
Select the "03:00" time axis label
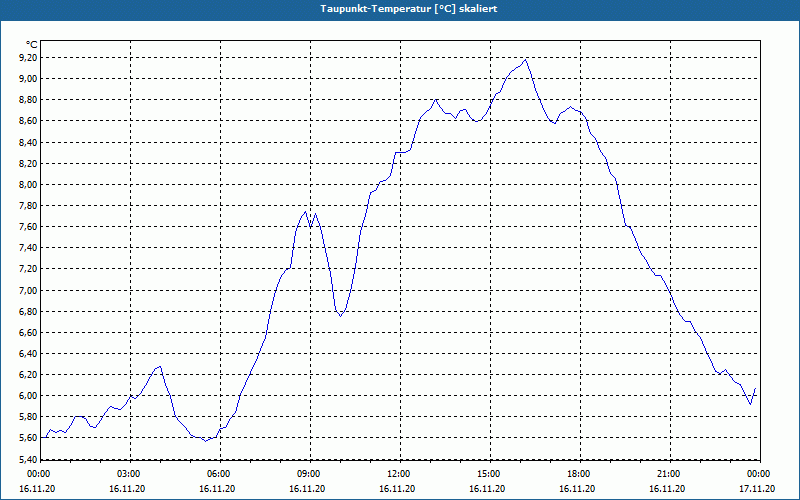coord(128,474)
